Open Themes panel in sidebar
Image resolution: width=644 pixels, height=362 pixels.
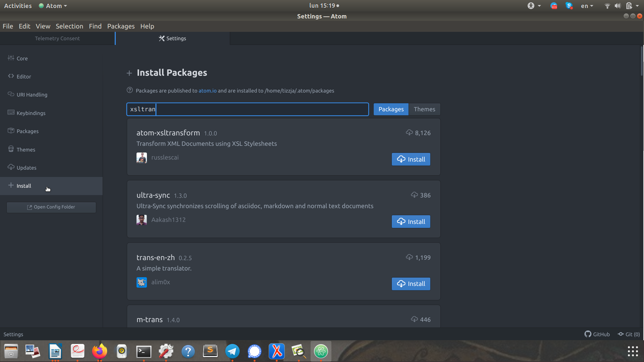pyautogui.click(x=51, y=149)
